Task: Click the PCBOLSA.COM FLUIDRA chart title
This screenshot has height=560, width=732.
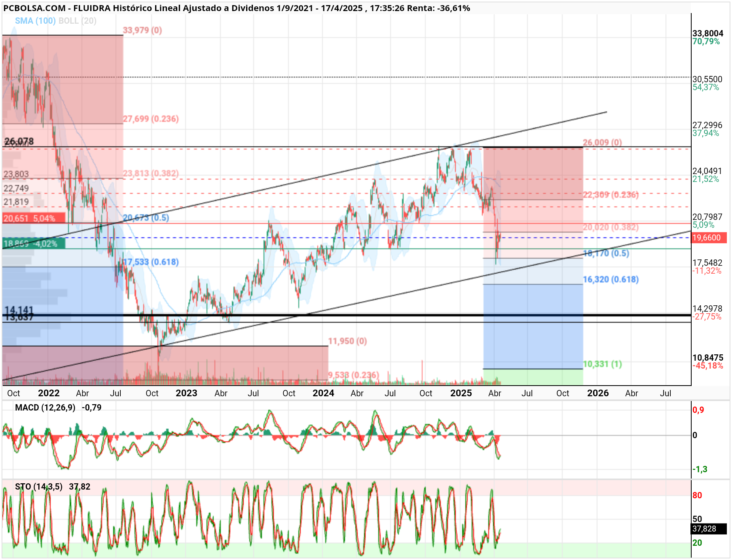Action: 237,8
